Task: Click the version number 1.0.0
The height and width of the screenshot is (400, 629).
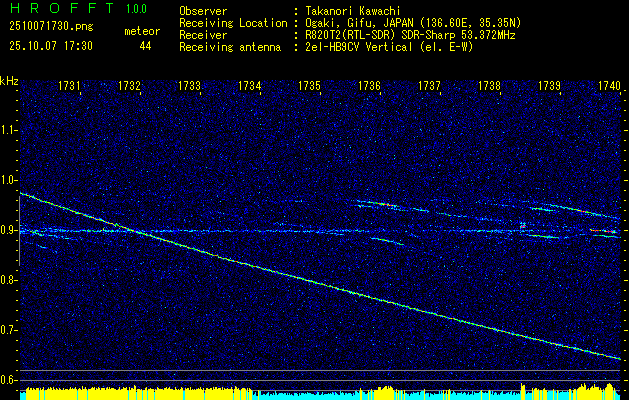Action: (136, 9)
